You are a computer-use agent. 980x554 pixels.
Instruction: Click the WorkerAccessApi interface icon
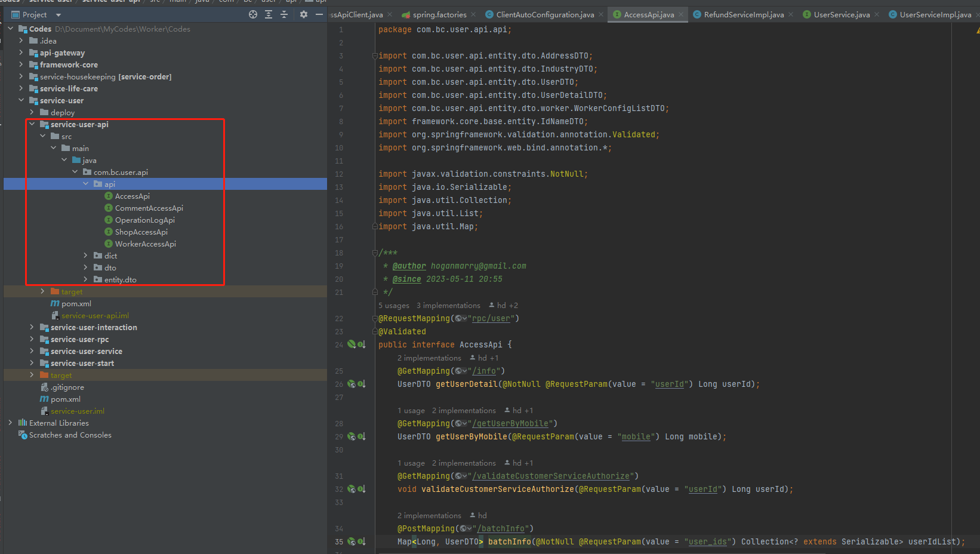point(109,244)
